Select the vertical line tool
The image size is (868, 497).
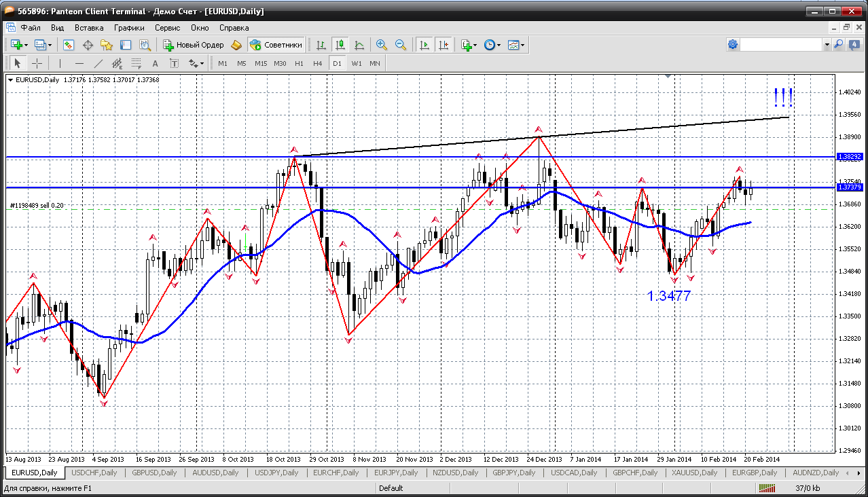(60, 63)
